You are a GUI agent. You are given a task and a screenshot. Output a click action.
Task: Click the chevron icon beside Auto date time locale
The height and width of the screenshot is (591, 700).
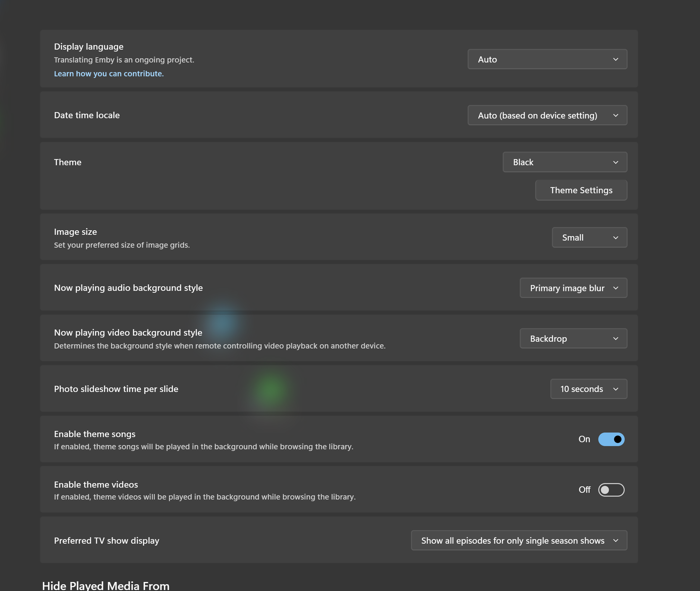pyautogui.click(x=616, y=115)
